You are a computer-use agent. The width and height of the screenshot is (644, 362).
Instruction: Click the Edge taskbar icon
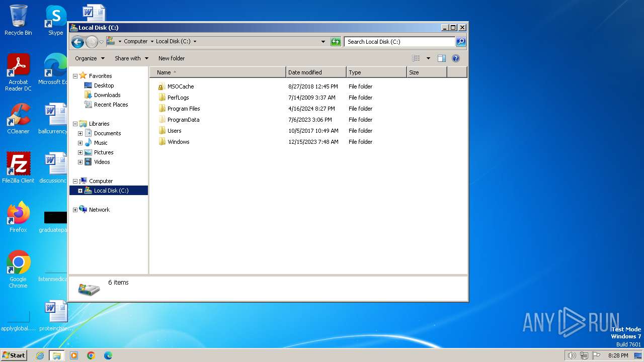[x=108, y=355]
